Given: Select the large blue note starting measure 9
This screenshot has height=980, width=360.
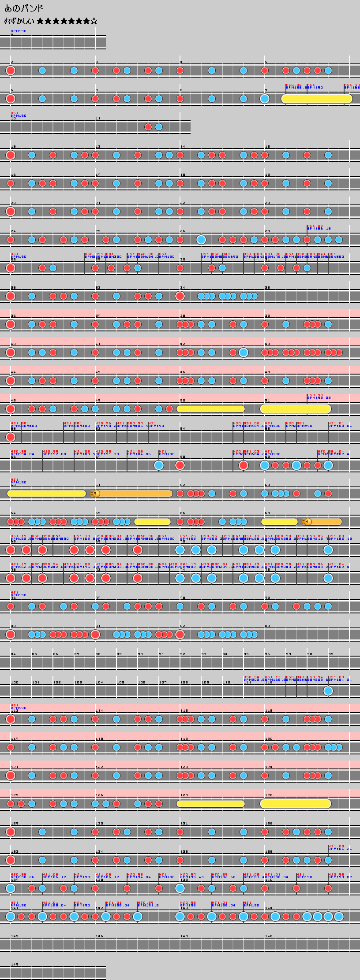Looking at the screenshot, I should point(265,99).
